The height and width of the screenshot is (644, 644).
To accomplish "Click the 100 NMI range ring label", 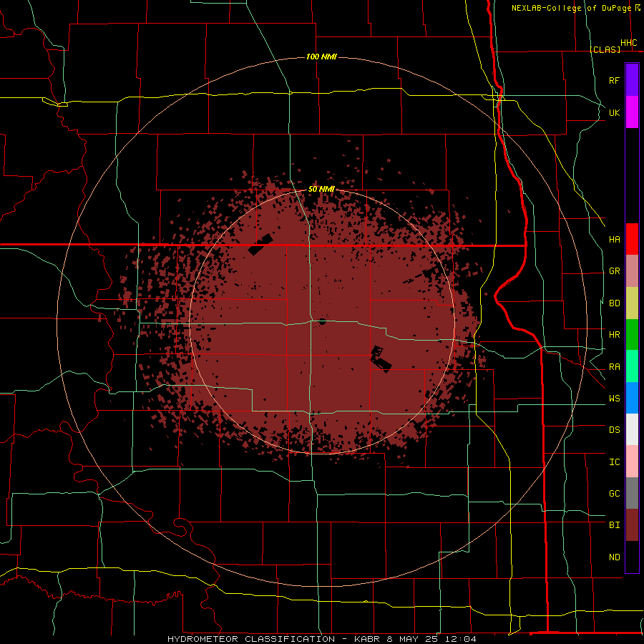I will [321, 57].
